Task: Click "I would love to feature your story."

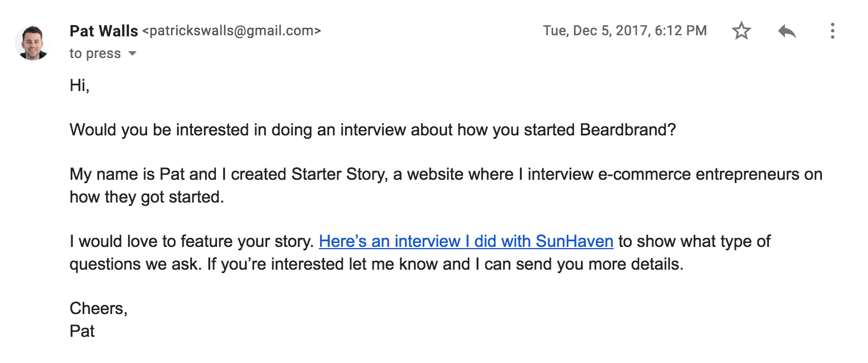Action: 191,241
